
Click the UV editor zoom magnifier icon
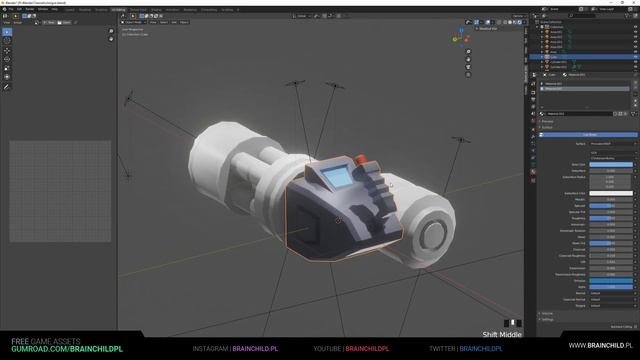click(x=111, y=31)
